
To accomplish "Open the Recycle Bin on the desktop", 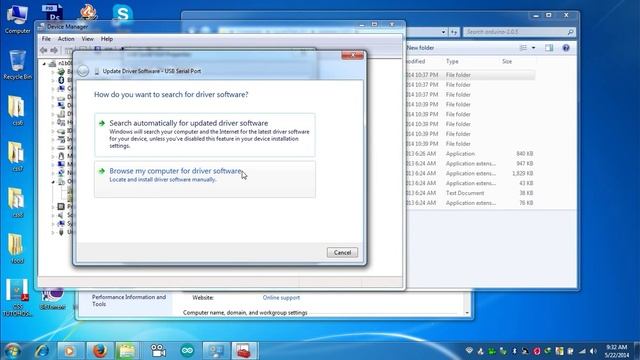I will point(17,65).
